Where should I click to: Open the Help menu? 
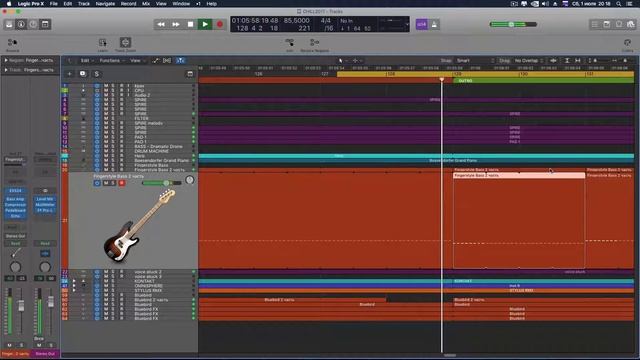(x=211, y=4)
